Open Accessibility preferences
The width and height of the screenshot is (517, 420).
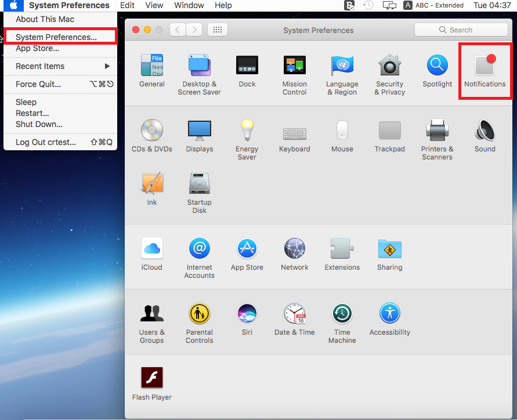(389, 319)
